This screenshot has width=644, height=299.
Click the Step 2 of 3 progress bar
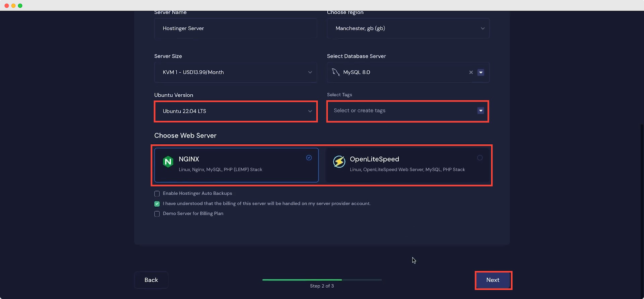pos(322,280)
